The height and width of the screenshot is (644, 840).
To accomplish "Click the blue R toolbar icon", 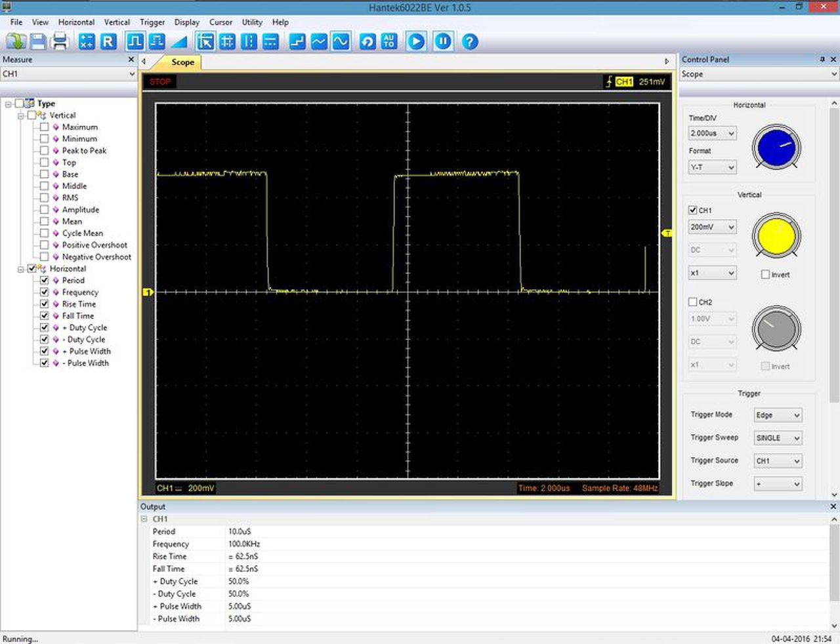I will click(x=108, y=42).
